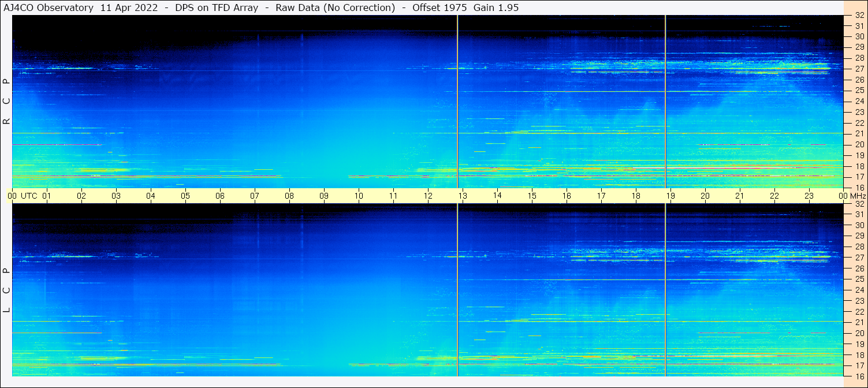
Task: Click the "MHz" label on time axis
Action: click(858, 196)
